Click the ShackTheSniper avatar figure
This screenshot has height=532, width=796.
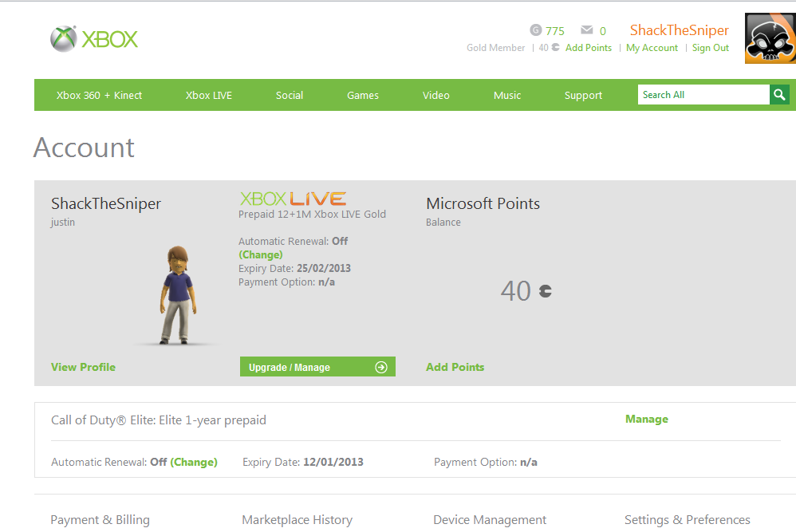(x=178, y=294)
